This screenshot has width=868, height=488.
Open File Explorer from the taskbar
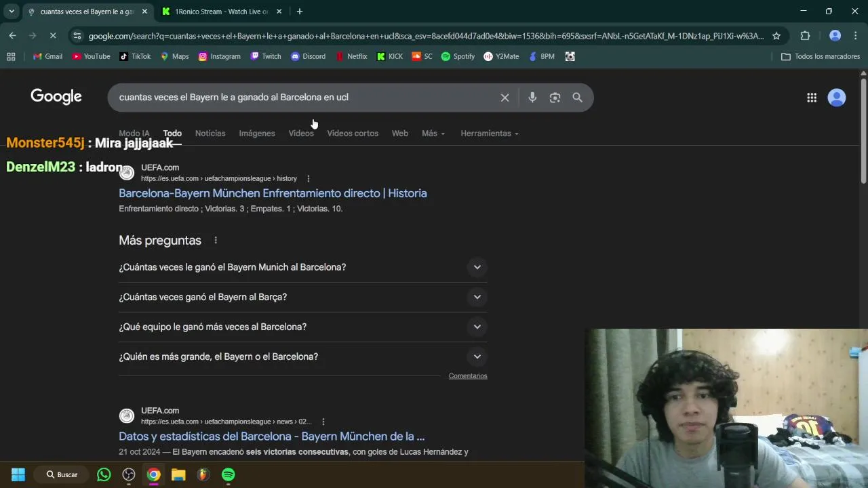coord(178,474)
